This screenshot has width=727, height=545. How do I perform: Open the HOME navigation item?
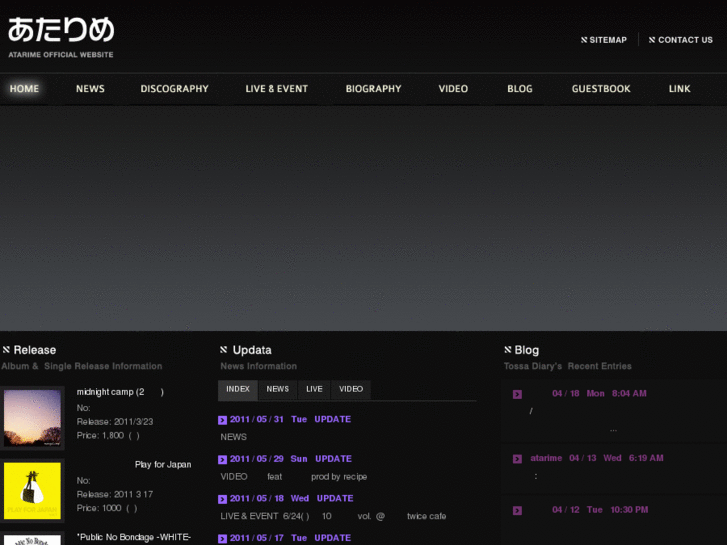pyautogui.click(x=24, y=89)
